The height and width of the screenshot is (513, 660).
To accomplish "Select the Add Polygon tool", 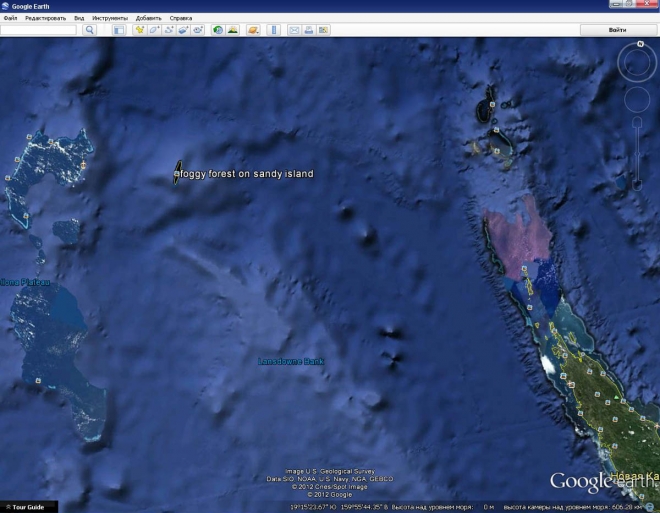I will pyautogui.click(x=154, y=30).
